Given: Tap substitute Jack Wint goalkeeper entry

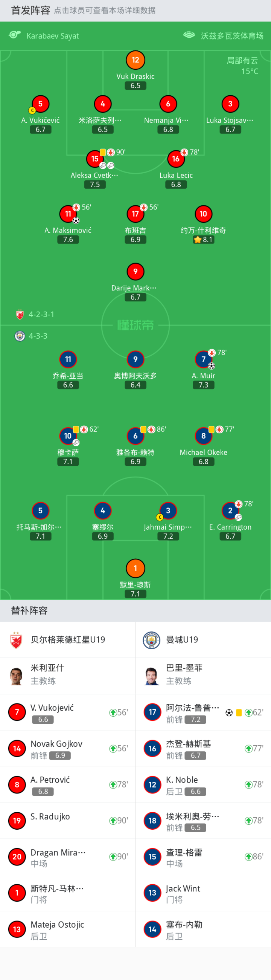Looking at the screenshot, I should click(x=203, y=893).
